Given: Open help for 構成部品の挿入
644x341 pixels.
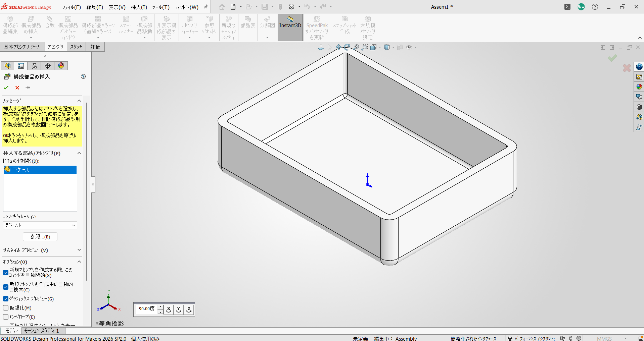Looking at the screenshot, I should click(x=83, y=76).
